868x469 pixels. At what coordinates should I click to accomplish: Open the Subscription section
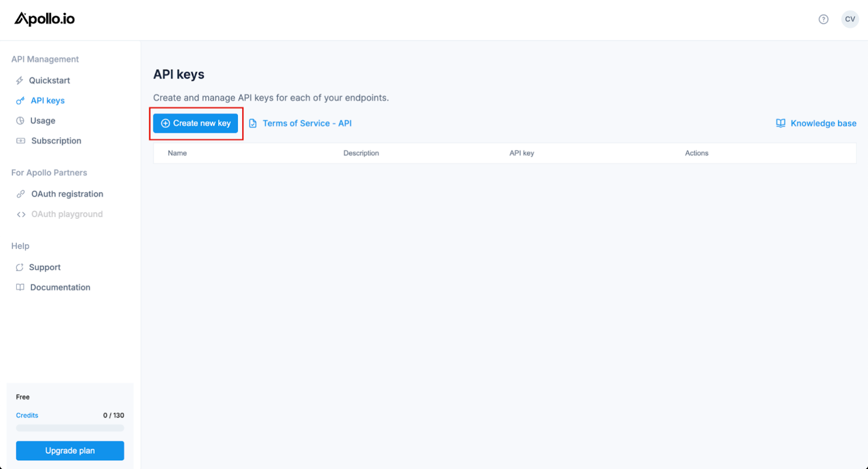57,141
